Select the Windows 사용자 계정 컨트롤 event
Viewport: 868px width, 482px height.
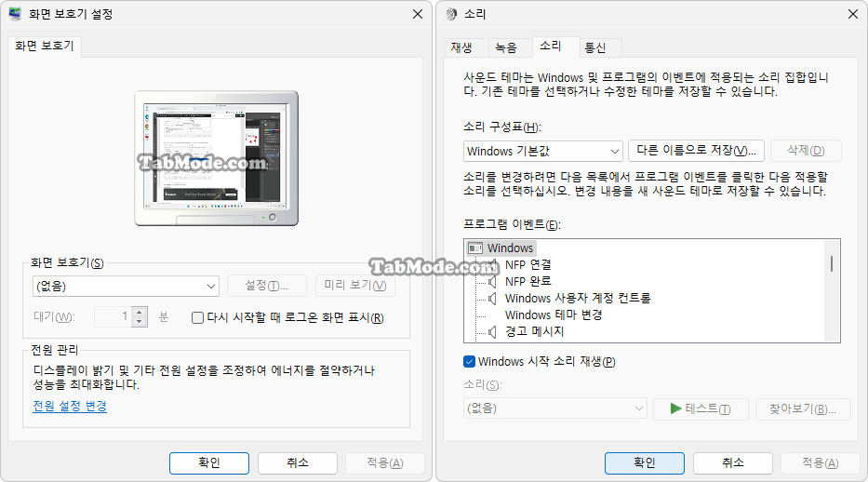coord(578,299)
